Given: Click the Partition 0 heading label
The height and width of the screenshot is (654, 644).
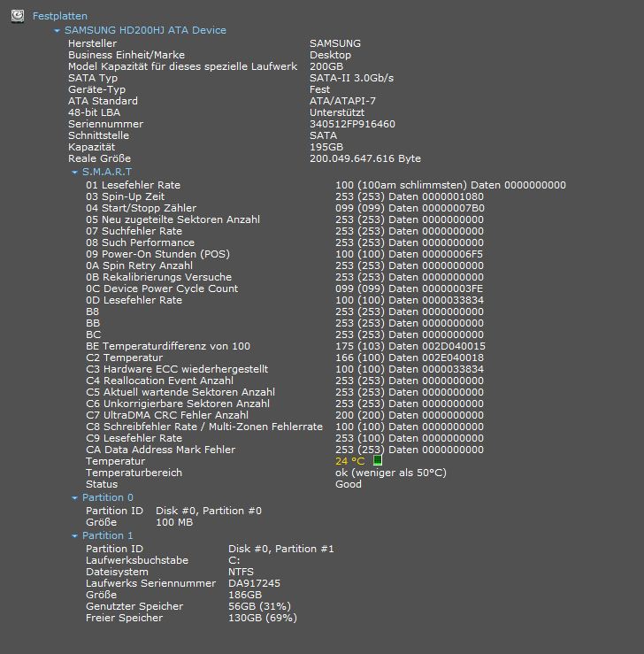Looking at the screenshot, I should click(108, 497).
